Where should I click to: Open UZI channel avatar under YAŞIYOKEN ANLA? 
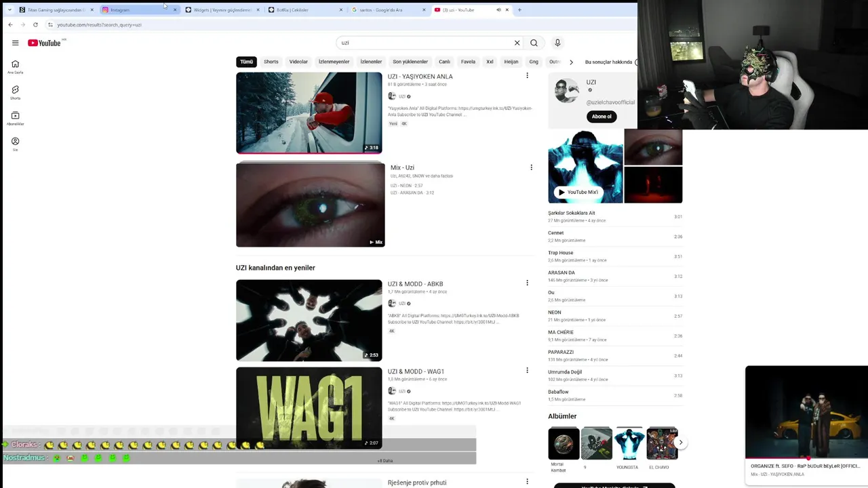click(392, 96)
